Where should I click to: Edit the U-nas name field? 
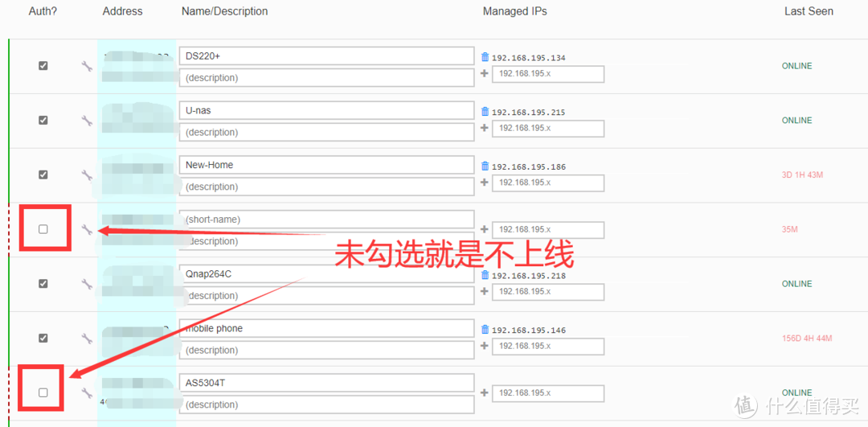click(x=326, y=110)
